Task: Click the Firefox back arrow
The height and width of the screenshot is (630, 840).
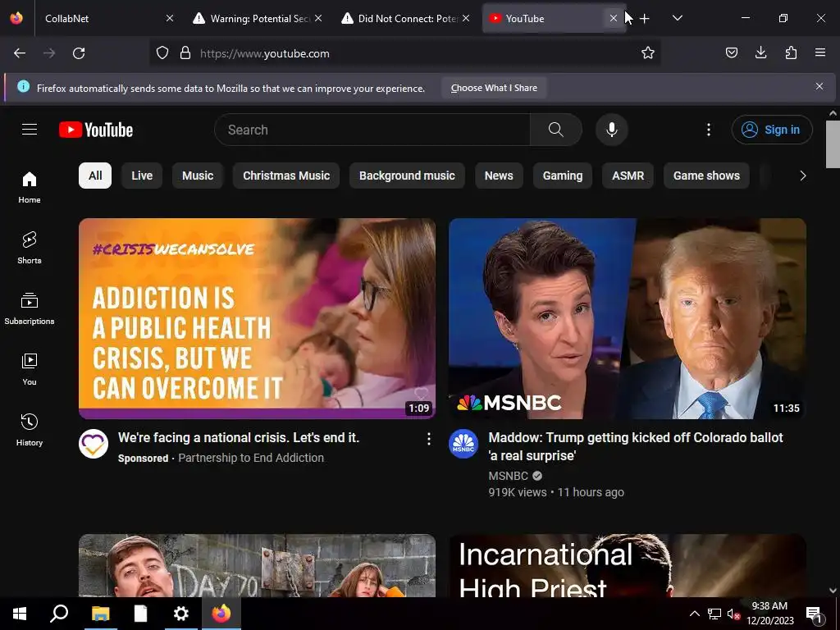Action: tap(20, 53)
